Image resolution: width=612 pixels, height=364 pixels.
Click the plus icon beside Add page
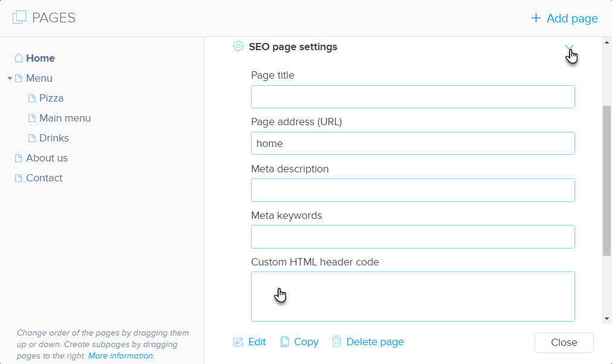pyautogui.click(x=535, y=19)
